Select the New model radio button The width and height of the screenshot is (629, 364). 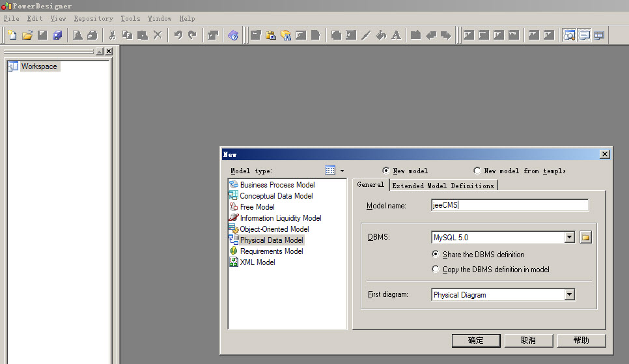click(386, 171)
